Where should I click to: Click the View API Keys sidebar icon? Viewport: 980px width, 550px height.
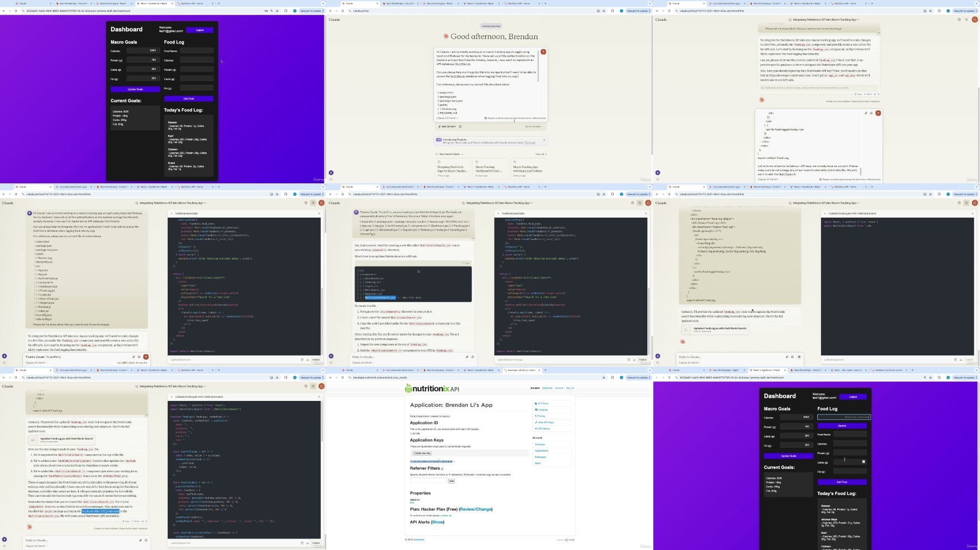click(x=536, y=422)
